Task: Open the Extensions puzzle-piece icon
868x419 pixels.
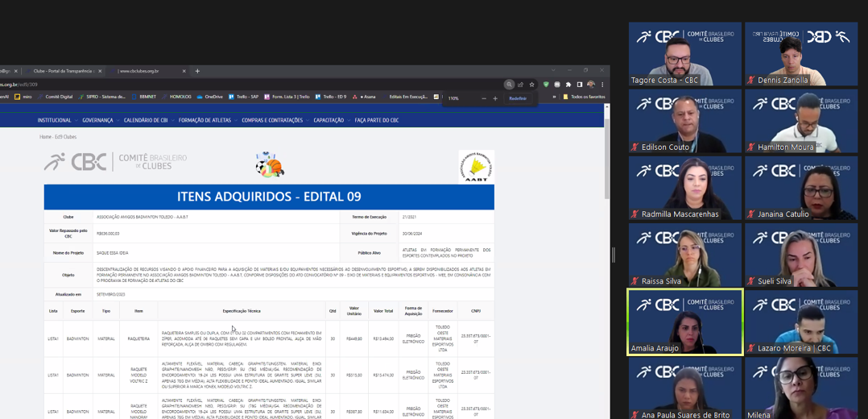Action: [568, 85]
